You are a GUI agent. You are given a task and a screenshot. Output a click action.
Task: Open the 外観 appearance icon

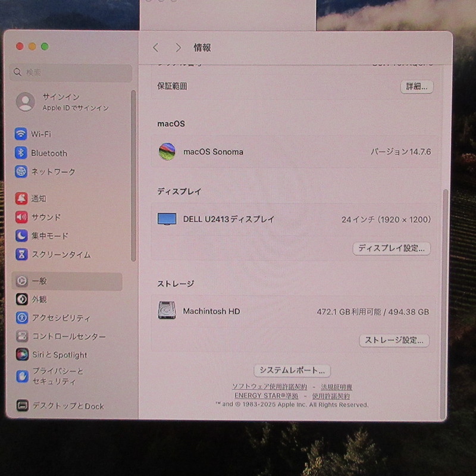[x=22, y=299]
